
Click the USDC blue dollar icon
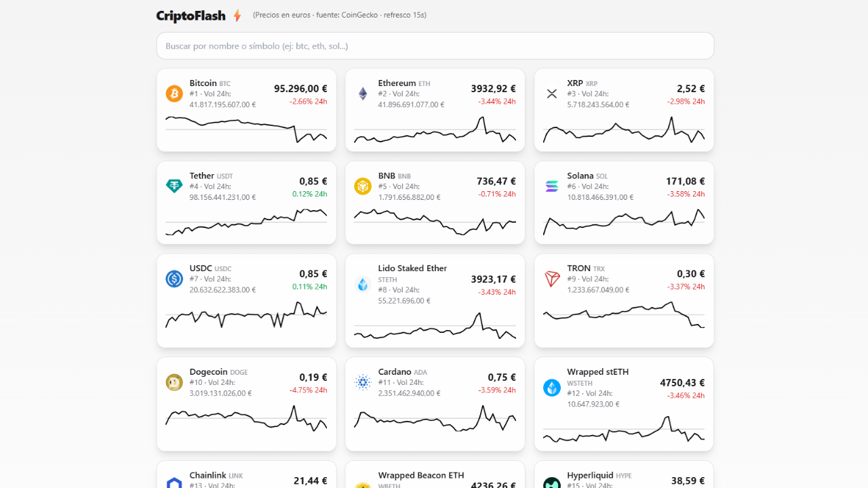click(x=174, y=279)
